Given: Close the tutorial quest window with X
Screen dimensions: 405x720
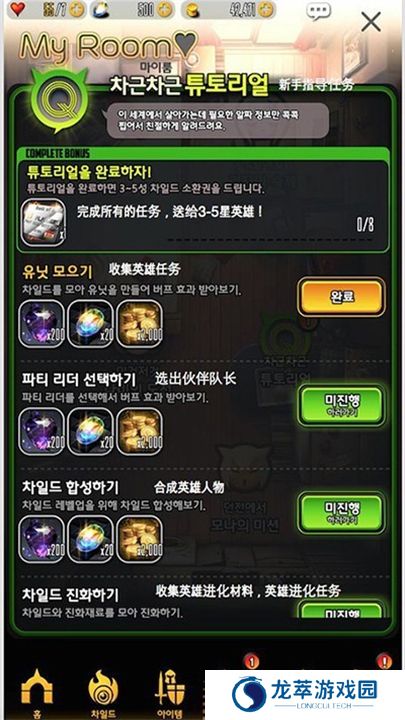Looking at the screenshot, I should (371, 22).
